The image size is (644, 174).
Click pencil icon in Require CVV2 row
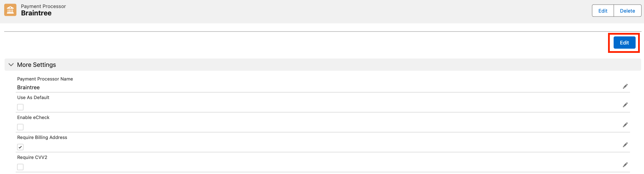[x=625, y=165]
